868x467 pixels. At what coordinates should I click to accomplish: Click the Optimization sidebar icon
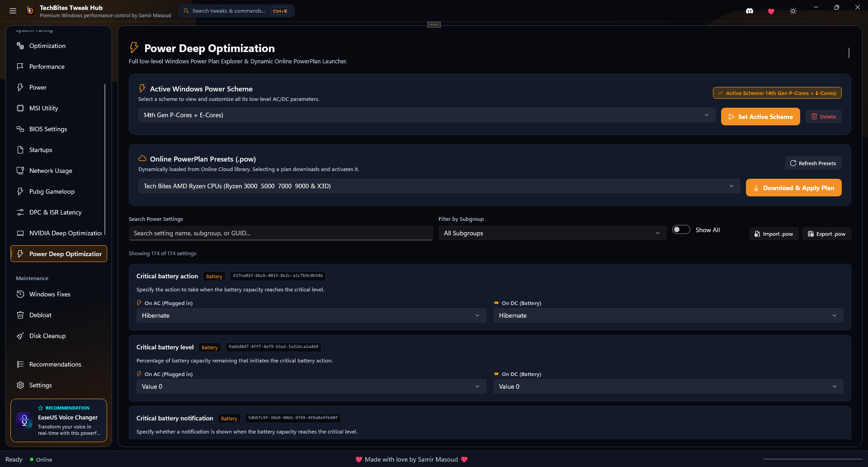click(20, 46)
